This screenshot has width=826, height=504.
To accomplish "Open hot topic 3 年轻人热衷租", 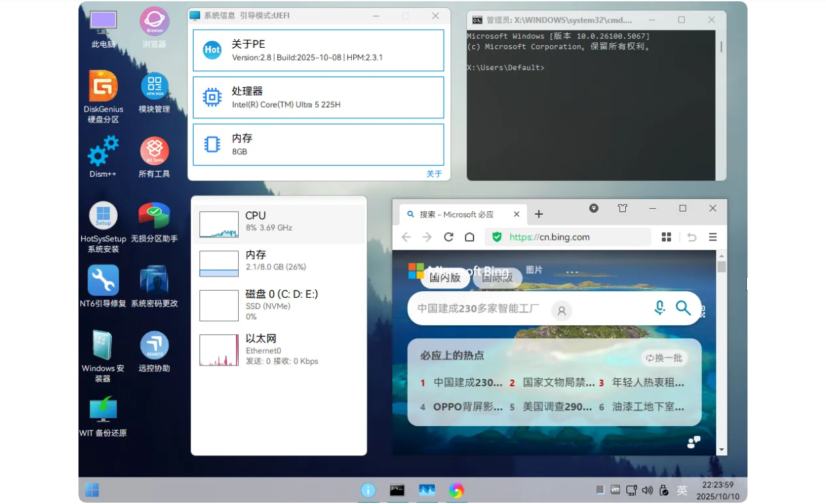I will (642, 383).
